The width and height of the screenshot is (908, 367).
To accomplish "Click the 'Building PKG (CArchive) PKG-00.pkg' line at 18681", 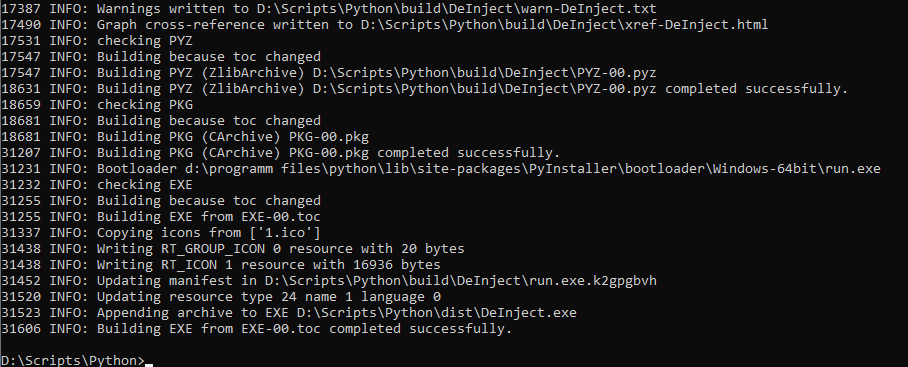I will coord(185,137).
